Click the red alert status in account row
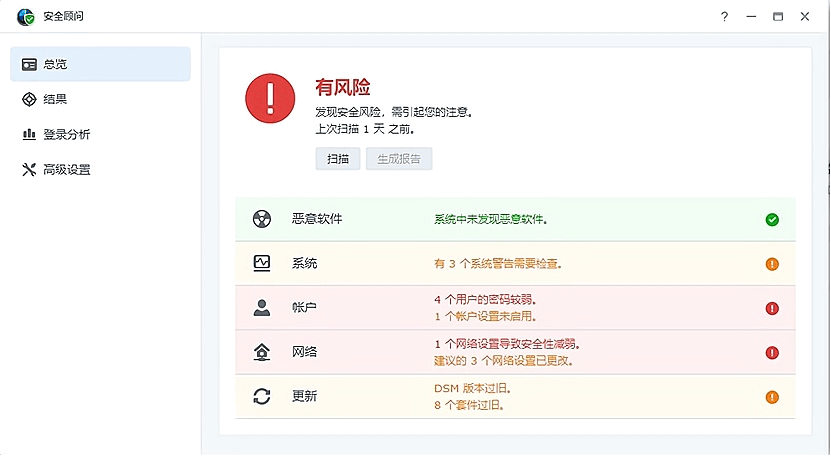 click(x=772, y=308)
